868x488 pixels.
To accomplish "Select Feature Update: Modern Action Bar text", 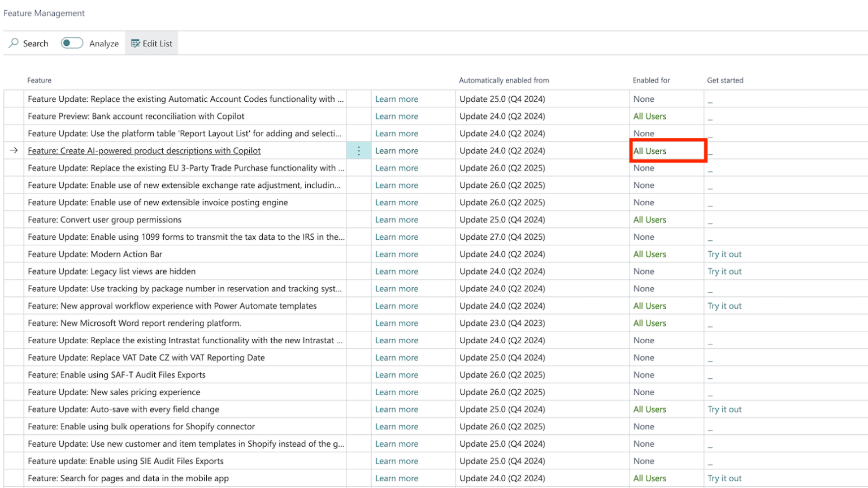I will point(95,254).
